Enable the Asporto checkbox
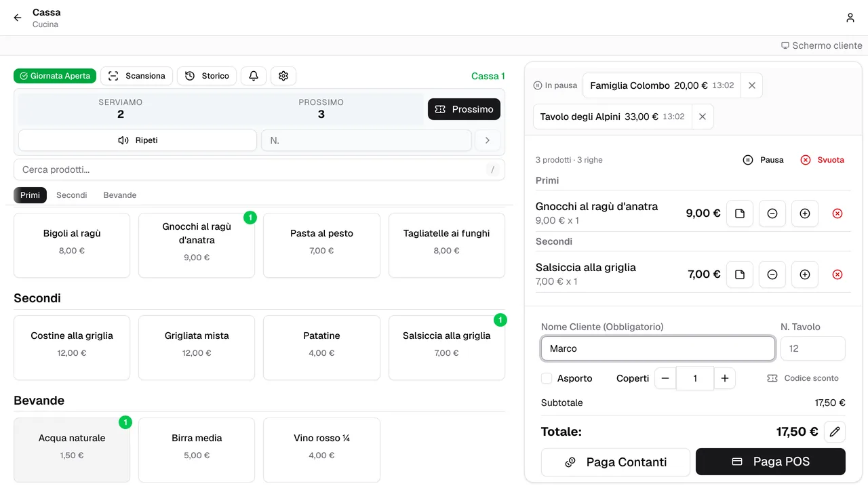This screenshot has height=488, width=868. coord(547,378)
